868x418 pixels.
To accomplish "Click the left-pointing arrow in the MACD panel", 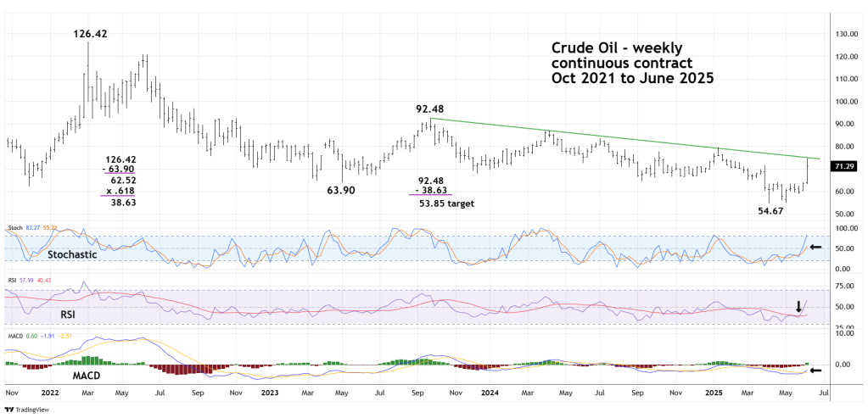I will pos(815,371).
